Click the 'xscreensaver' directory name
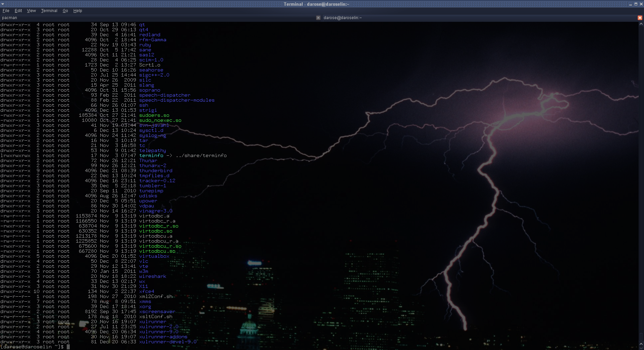Screen dimensions: 644x350 point(157,311)
